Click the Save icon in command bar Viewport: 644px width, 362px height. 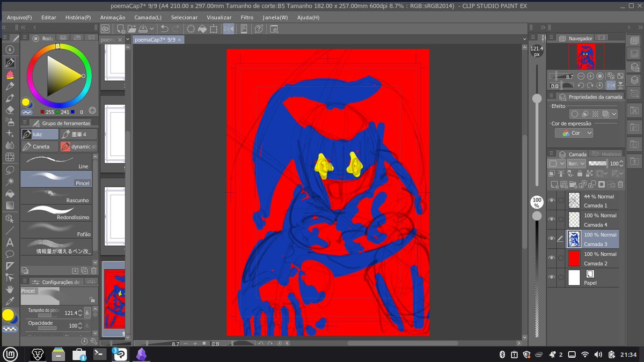[143, 28]
